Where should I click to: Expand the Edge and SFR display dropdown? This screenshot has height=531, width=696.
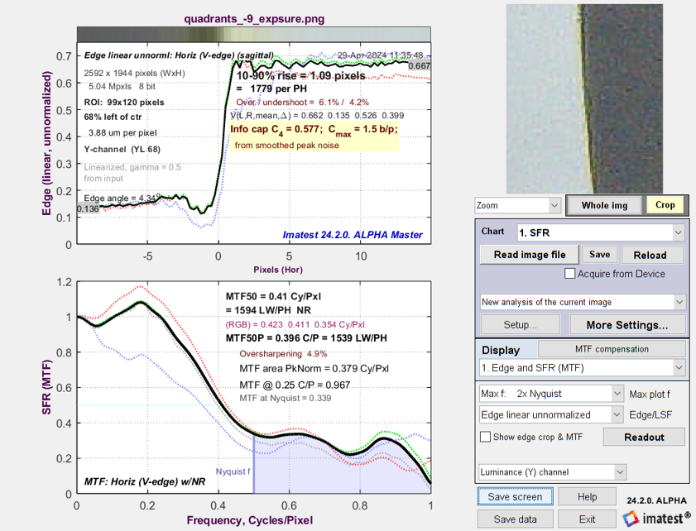(583, 369)
